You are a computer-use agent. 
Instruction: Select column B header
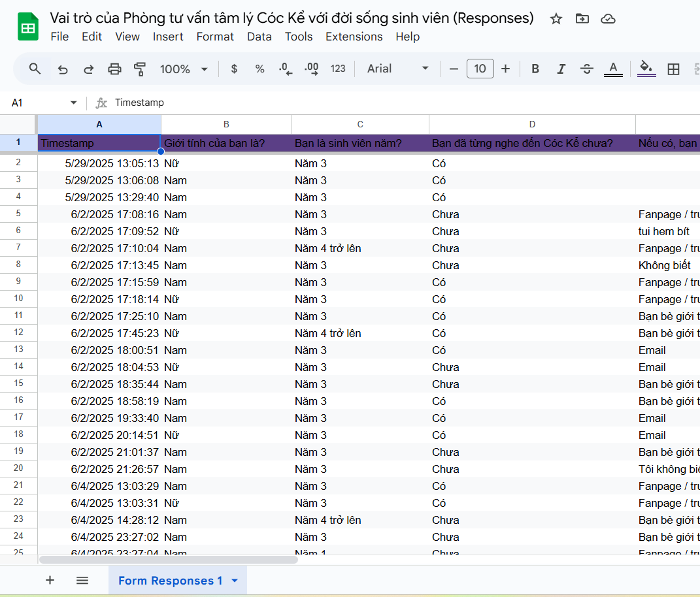(x=226, y=125)
